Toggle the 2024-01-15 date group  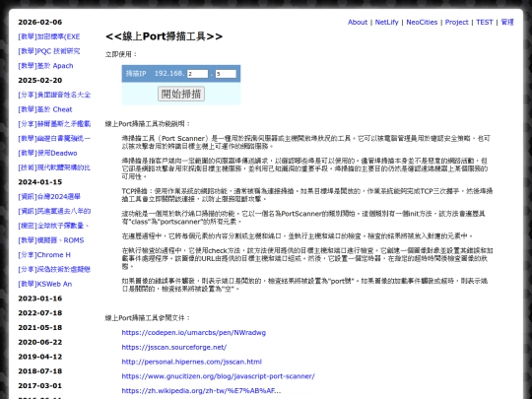40,182
